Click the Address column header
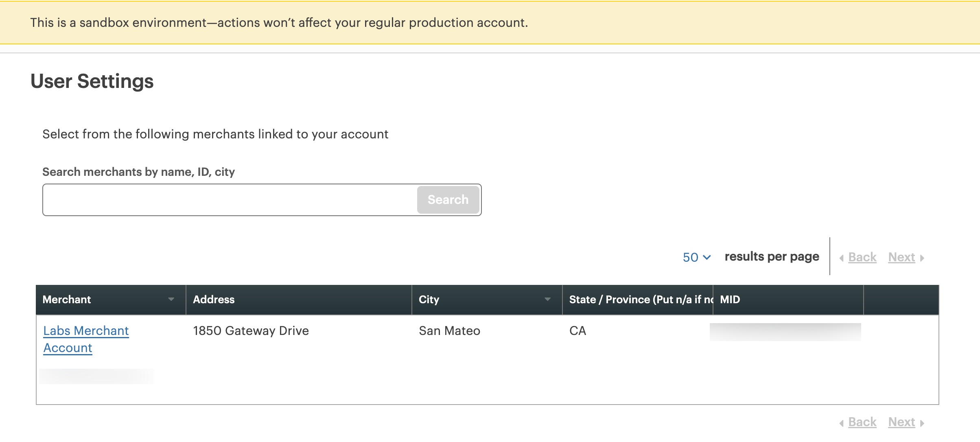The height and width of the screenshot is (442, 980). (x=299, y=300)
